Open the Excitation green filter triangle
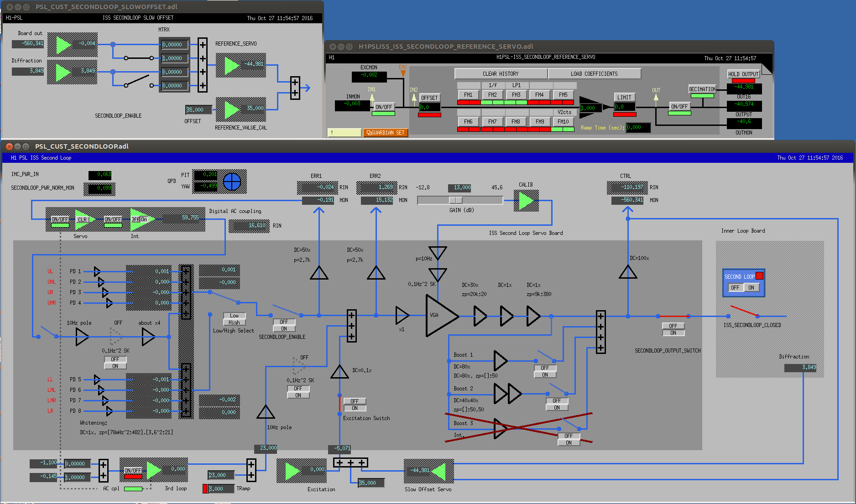The width and height of the screenshot is (856, 504). tap(292, 471)
